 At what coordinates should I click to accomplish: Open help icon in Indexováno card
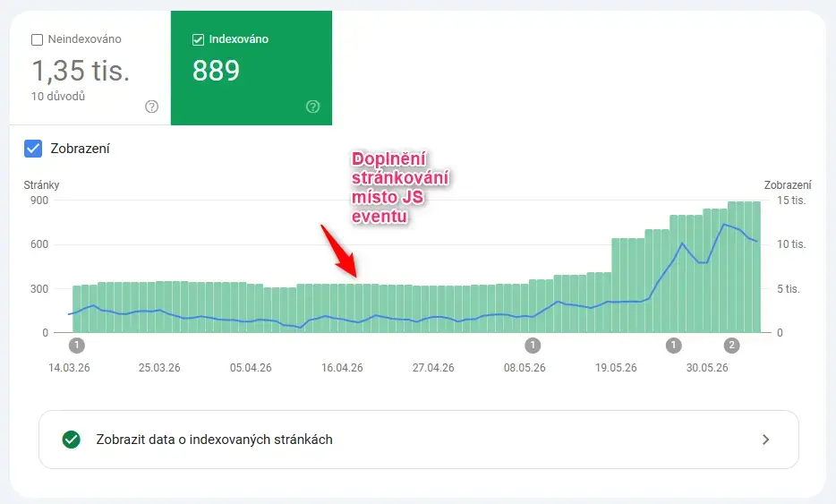tap(313, 107)
